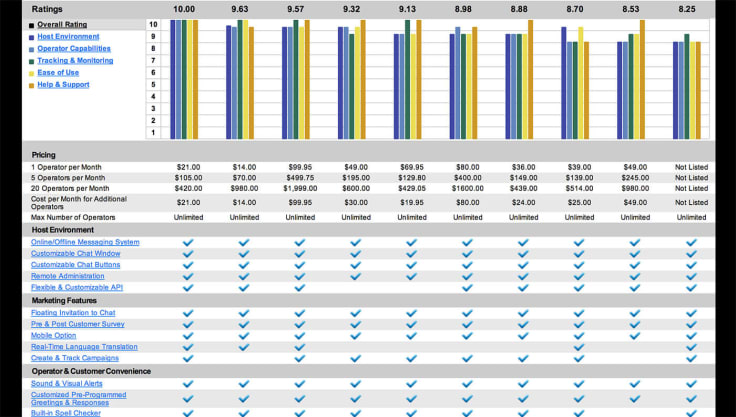The height and width of the screenshot is (417, 736).
Task: Click Operator & Customer Convenience section heading
Action: tap(91, 371)
